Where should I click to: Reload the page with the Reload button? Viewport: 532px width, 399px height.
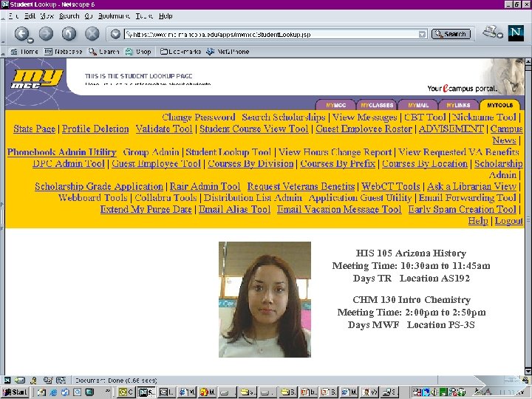(69, 33)
